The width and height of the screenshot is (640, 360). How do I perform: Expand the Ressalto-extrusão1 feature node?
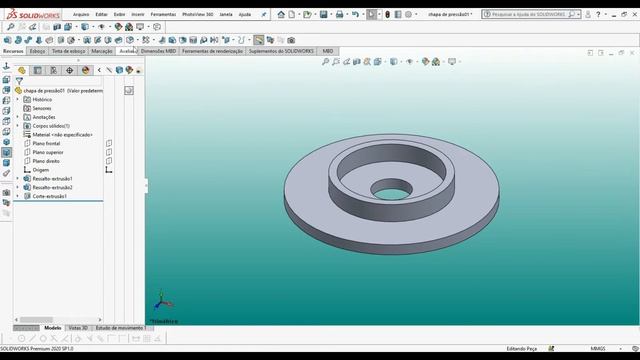click(18, 179)
